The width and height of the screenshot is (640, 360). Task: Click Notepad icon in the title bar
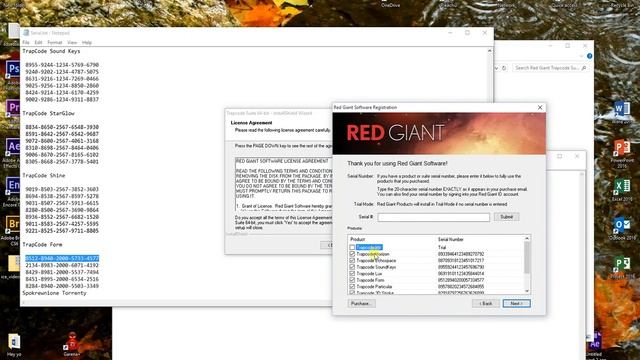pos(26,33)
